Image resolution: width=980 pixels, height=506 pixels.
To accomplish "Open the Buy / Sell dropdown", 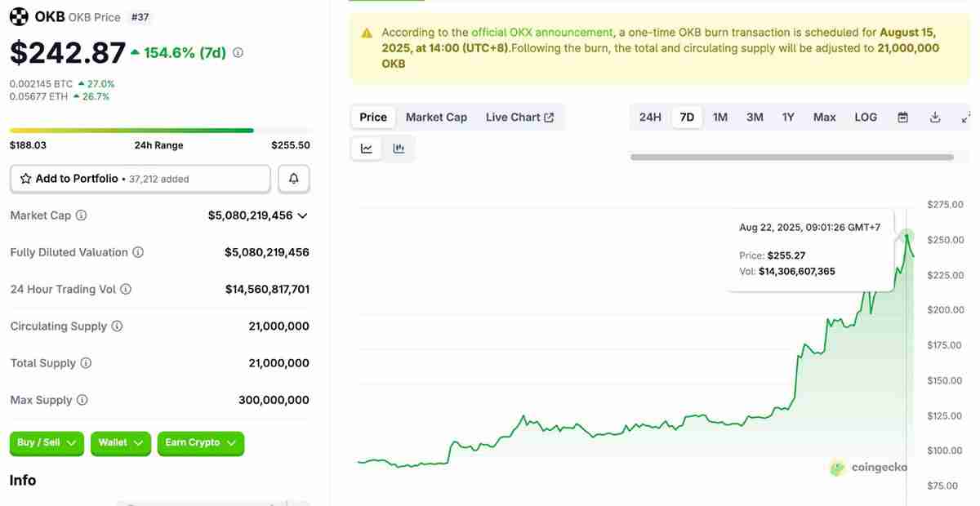I will pyautogui.click(x=47, y=443).
